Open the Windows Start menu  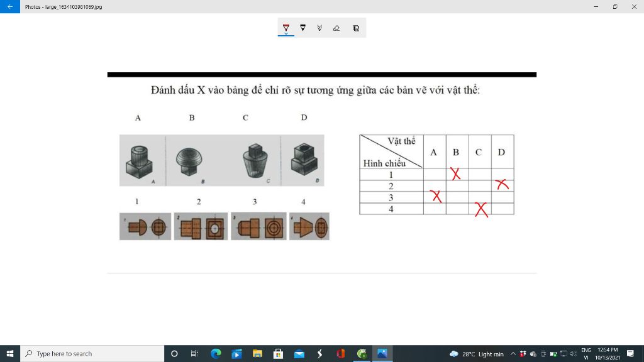(10, 353)
